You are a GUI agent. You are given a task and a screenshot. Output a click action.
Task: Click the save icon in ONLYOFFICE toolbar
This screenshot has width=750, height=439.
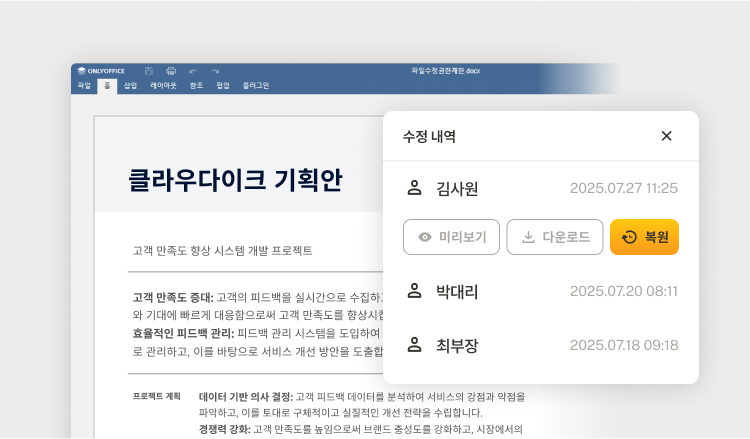[x=149, y=71]
